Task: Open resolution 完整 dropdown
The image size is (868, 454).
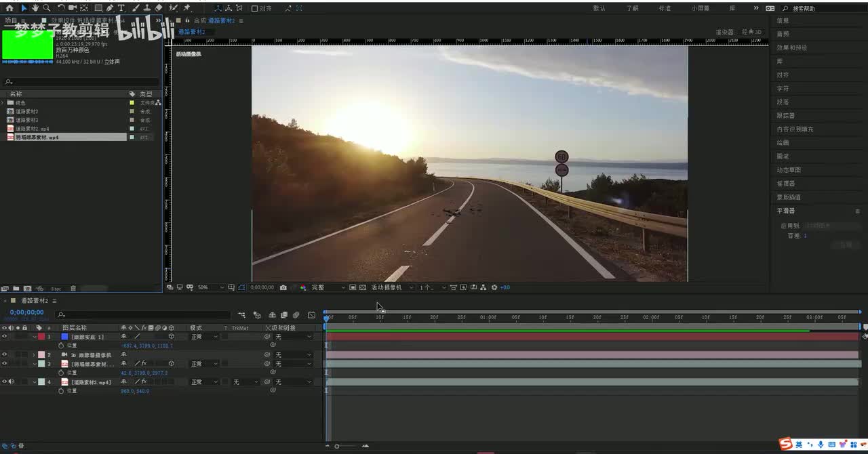Action: 326,287
